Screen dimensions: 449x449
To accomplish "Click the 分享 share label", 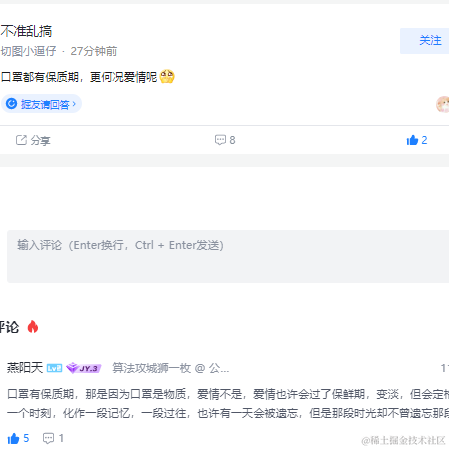I will pyautogui.click(x=40, y=140).
